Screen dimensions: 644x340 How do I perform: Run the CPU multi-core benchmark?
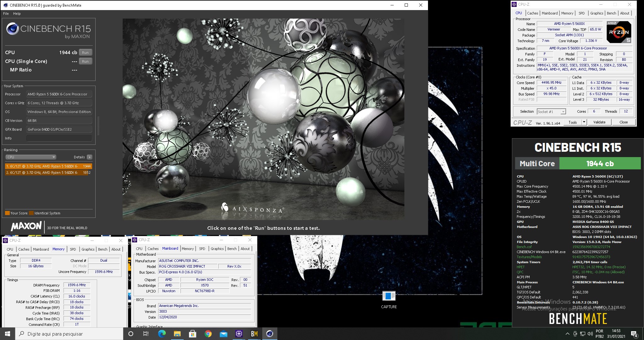85,53
